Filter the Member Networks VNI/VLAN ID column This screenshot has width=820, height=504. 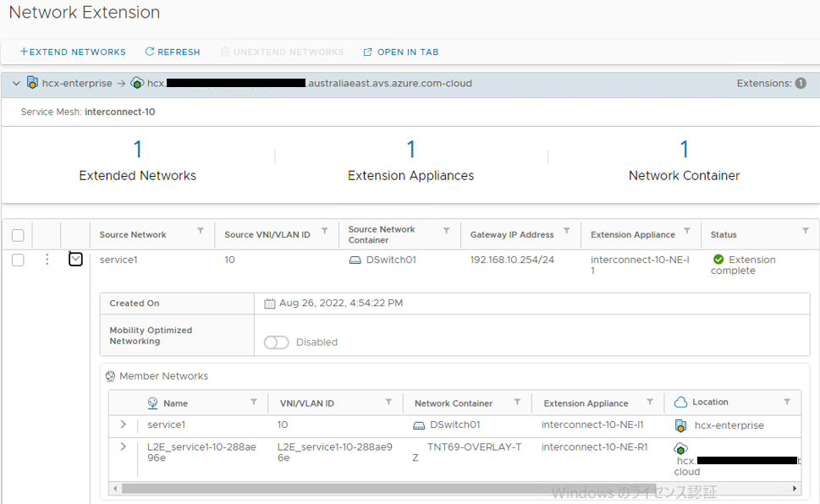(388, 402)
